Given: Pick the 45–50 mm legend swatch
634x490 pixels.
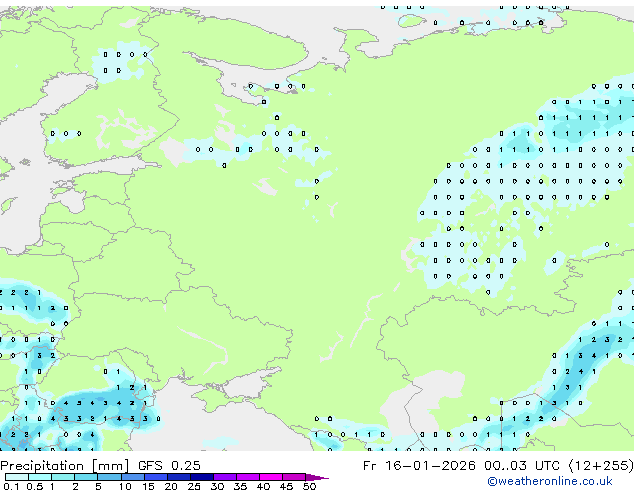Looking at the screenshot, I should point(294,477).
